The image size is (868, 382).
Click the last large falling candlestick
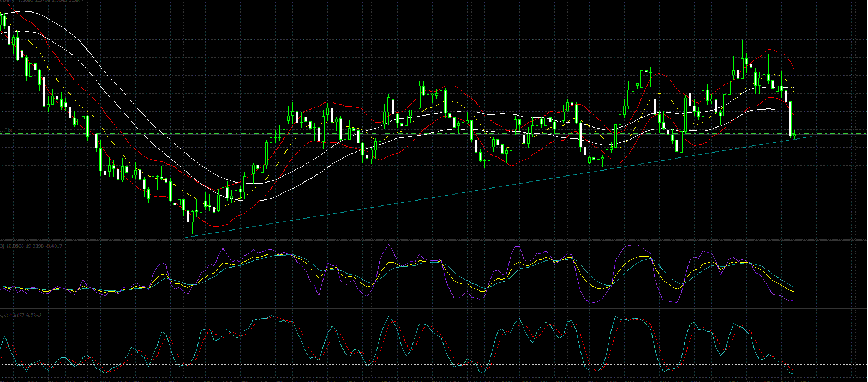tap(791, 119)
